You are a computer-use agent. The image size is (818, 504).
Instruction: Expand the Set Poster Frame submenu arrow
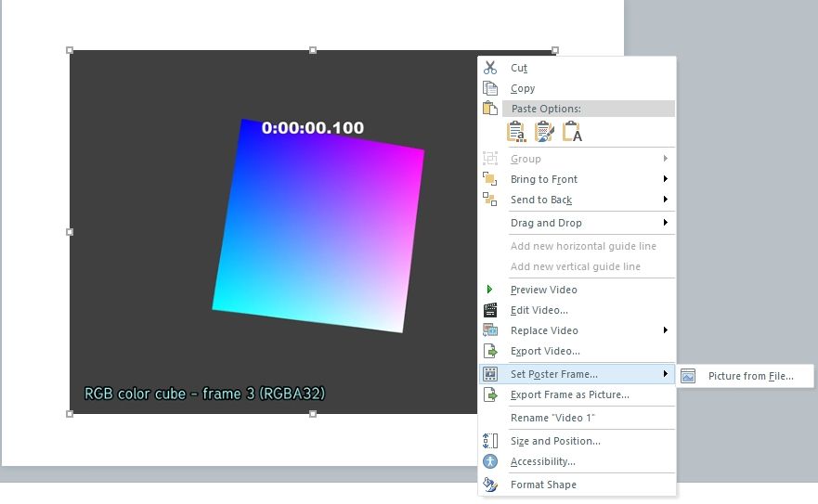tap(665, 373)
